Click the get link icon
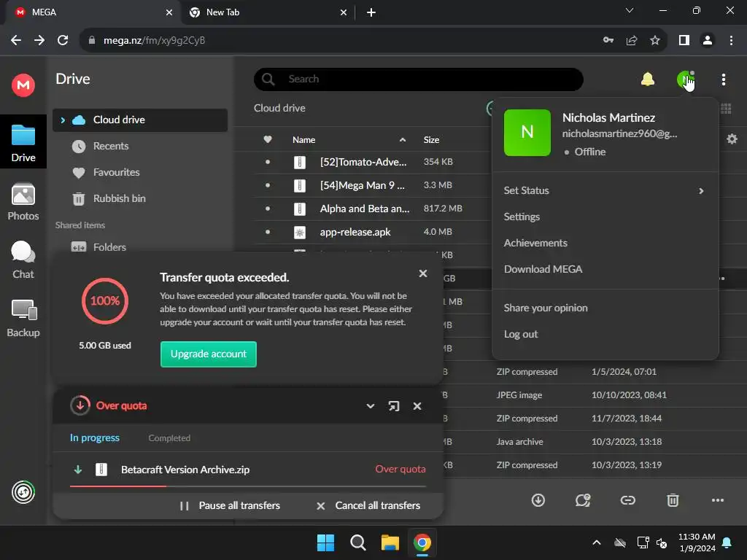747x560 pixels. (628, 500)
